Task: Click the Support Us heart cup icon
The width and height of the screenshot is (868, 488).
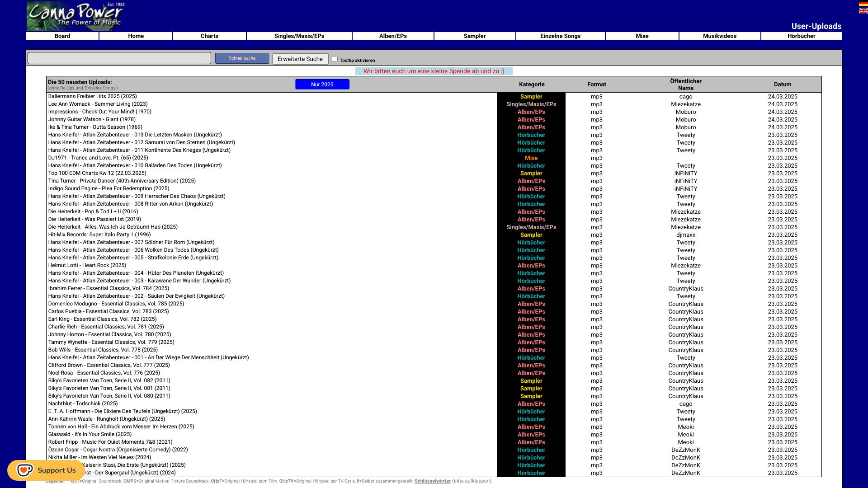Action: 25,470
